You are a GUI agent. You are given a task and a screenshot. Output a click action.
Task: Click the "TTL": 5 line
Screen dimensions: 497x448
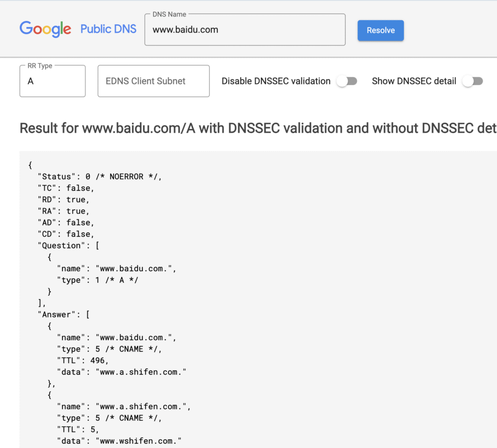click(x=78, y=430)
